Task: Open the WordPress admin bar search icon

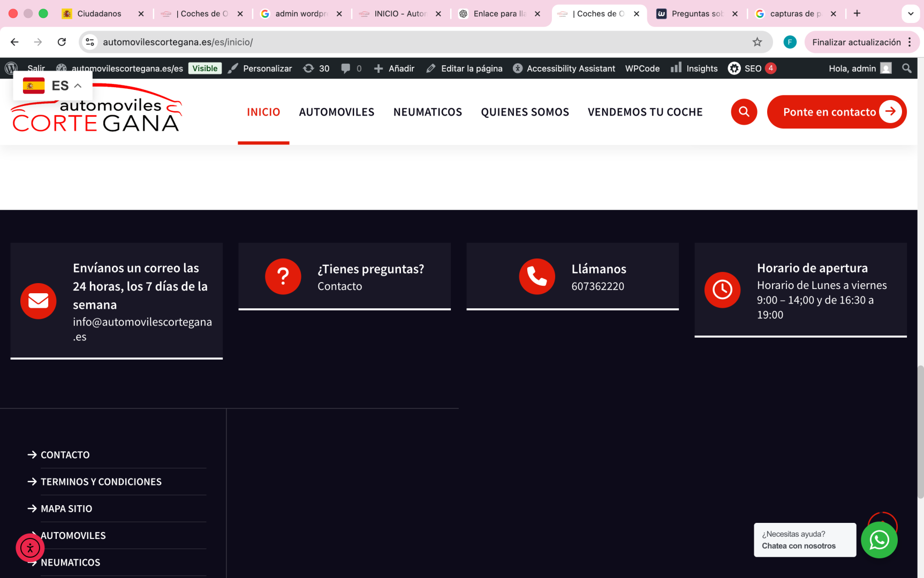Action: click(906, 69)
